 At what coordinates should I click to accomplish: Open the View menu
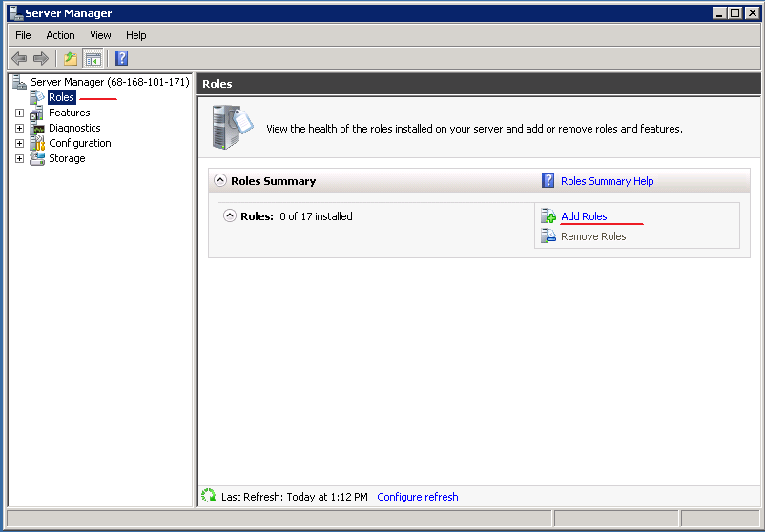coord(100,35)
